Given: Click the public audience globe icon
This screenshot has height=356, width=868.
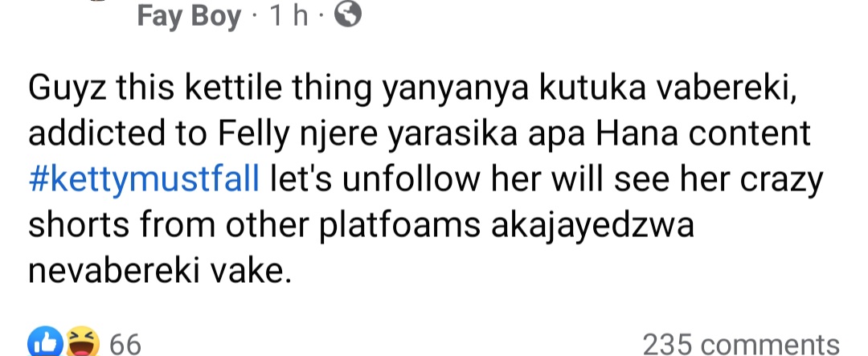Looking at the screenshot, I should point(348,15).
